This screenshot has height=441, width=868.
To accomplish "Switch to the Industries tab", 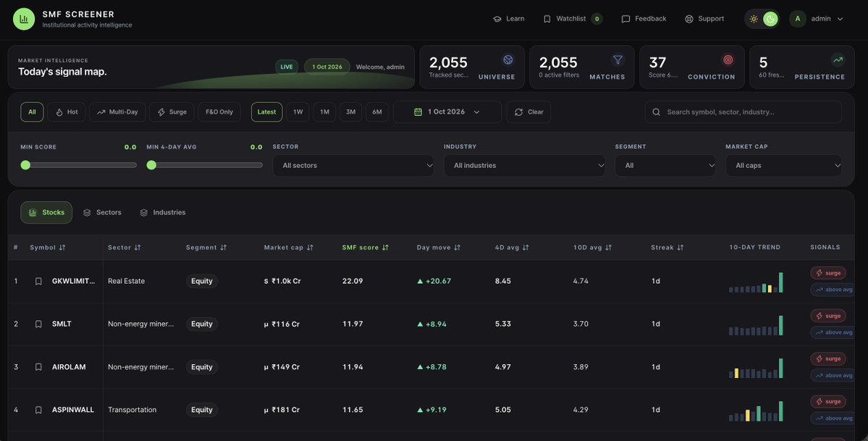I will [163, 213].
